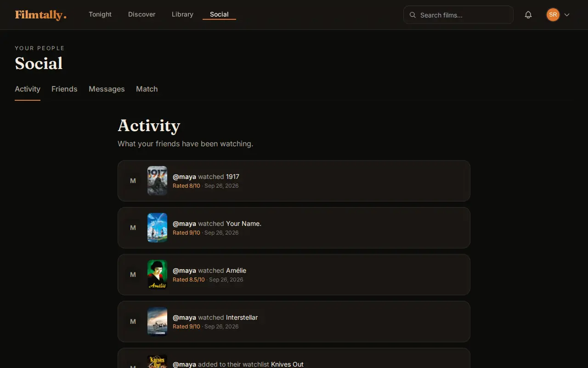Click the M avatar beside 1917
588x368 pixels.
133,181
